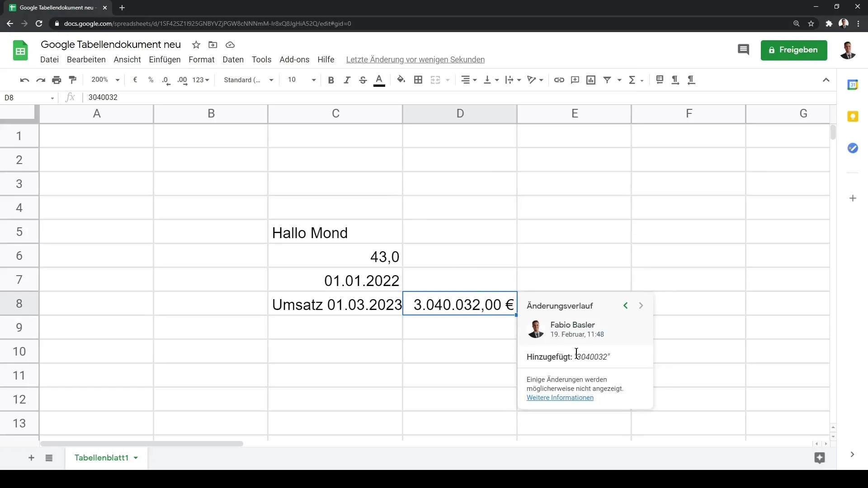868x488 pixels.
Task: Open Calendar side panel icon
Action: click(853, 84)
